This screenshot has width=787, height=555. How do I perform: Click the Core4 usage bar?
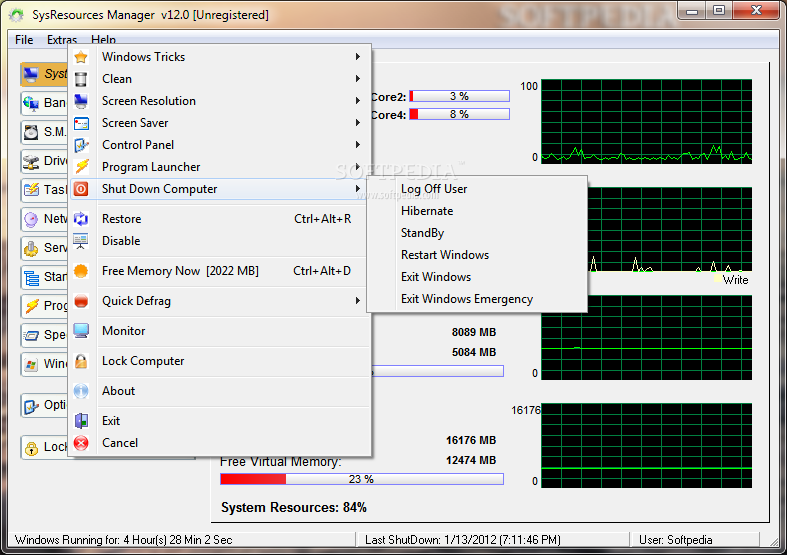pyautogui.click(x=459, y=114)
